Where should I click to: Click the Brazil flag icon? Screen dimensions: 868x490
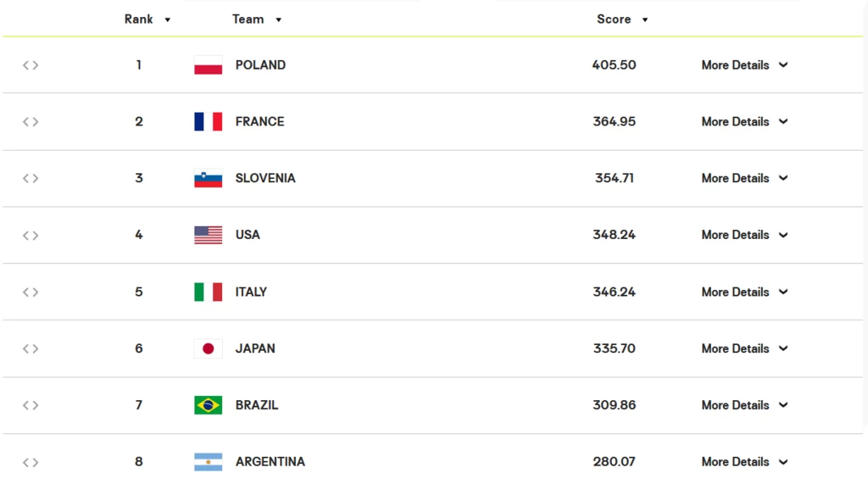click(x=209, y=405)
